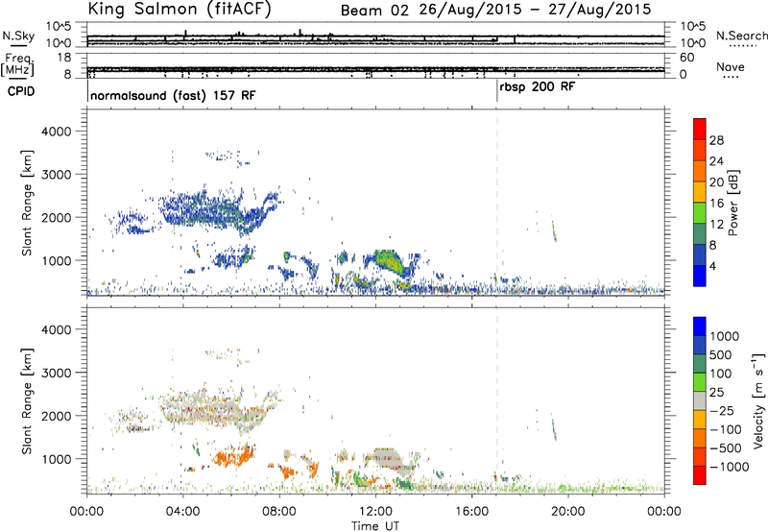Click the 'rbsp 200 RF' mode label
This screenshot has width=768, height=532.
pyautogui.click(x=538, y=86)
